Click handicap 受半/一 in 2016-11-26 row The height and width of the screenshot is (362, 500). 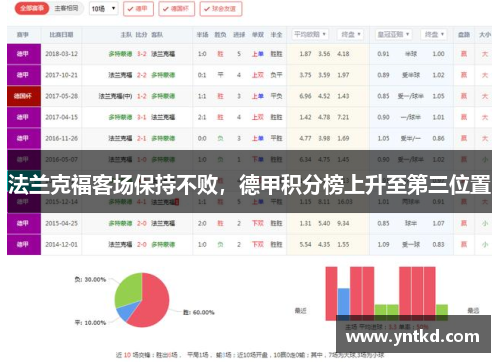point(410,138)
